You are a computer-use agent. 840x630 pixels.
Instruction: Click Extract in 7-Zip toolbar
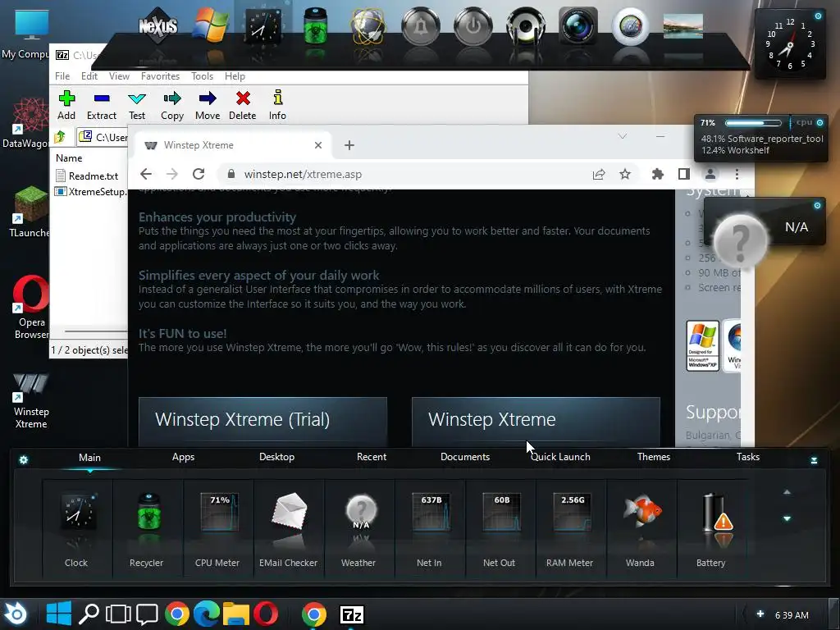coord(101,106)
